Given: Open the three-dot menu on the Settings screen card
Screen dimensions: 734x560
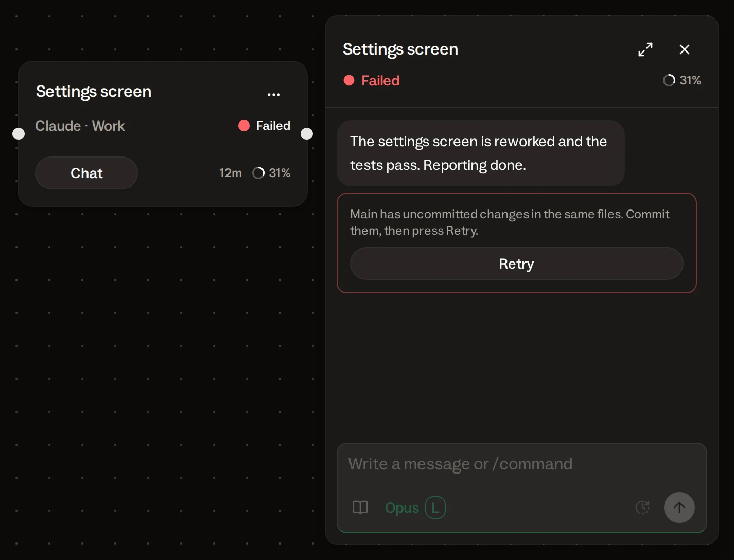Looking at the screenshot, I should click(x=274, y=94).
